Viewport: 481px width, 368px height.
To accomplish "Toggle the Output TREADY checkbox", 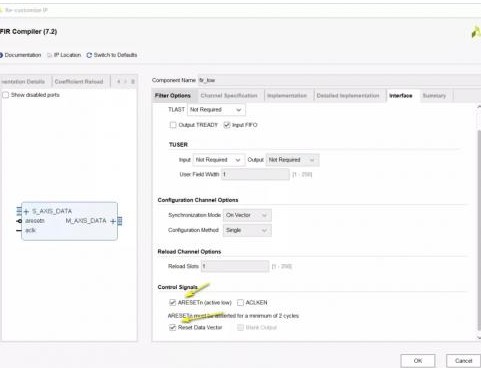I will 173,125.
